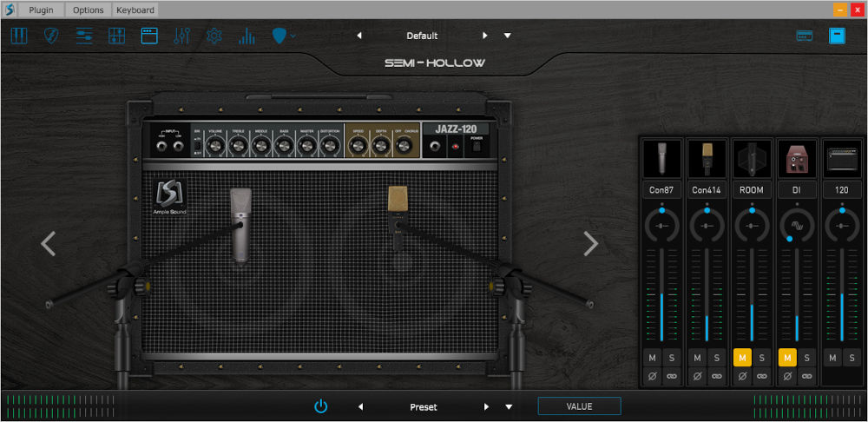
Task: Click the DI pan knob
Action: click(x=797, y=226)
